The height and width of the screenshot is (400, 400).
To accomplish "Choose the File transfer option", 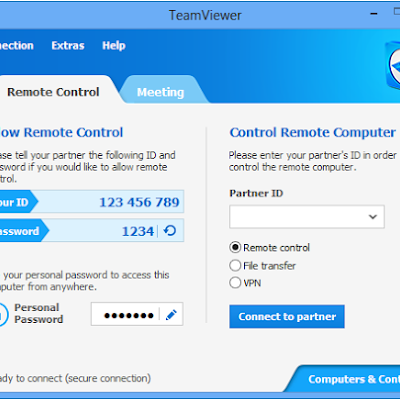I will [x=235, y=266].
